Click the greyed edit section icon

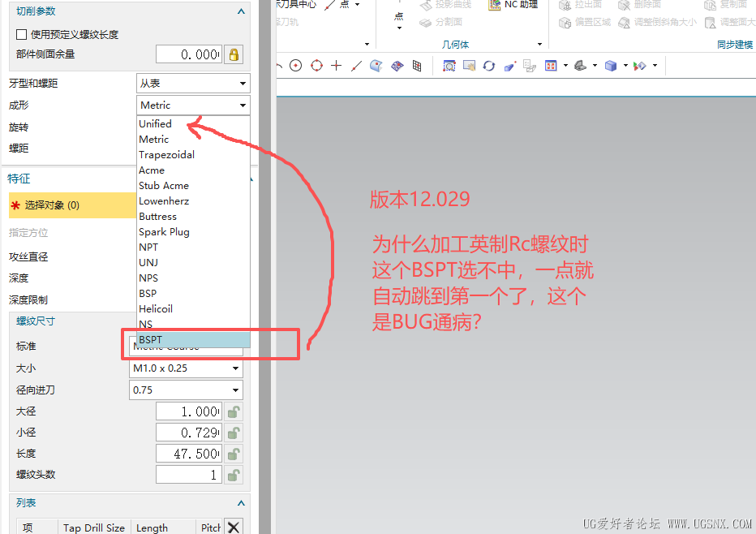pyautogui.click(x=530, y=66)
